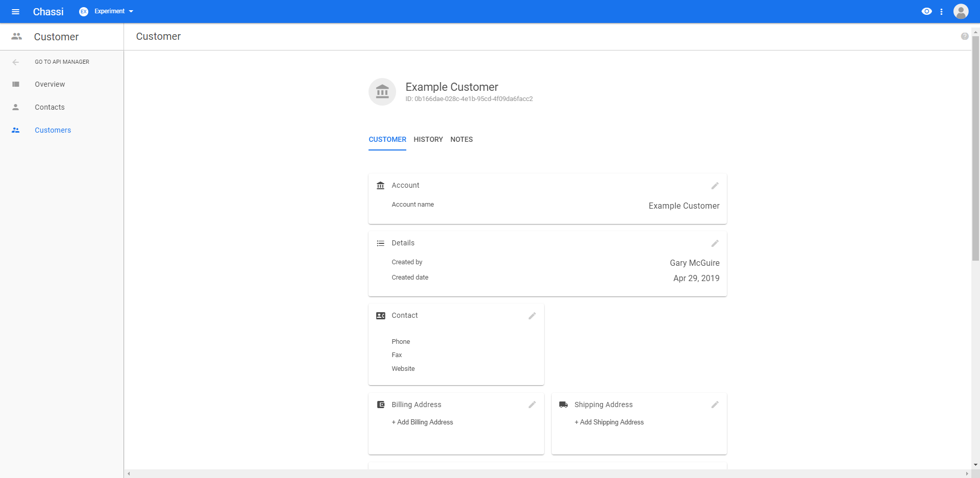Click the Details list icon
This screenshot has width=980, height=478.
pyautogui.click(x=380, y=243)
